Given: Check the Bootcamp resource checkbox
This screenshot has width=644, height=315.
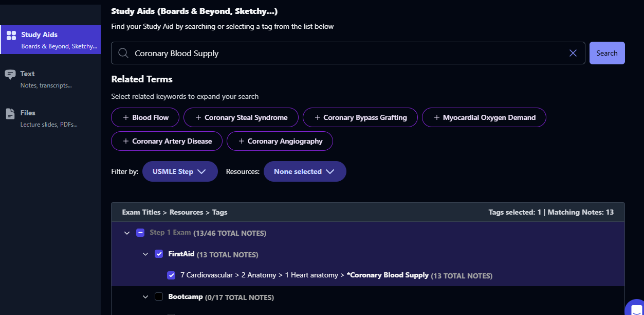Looking at the screenshot, I should (x=159, y=296).
